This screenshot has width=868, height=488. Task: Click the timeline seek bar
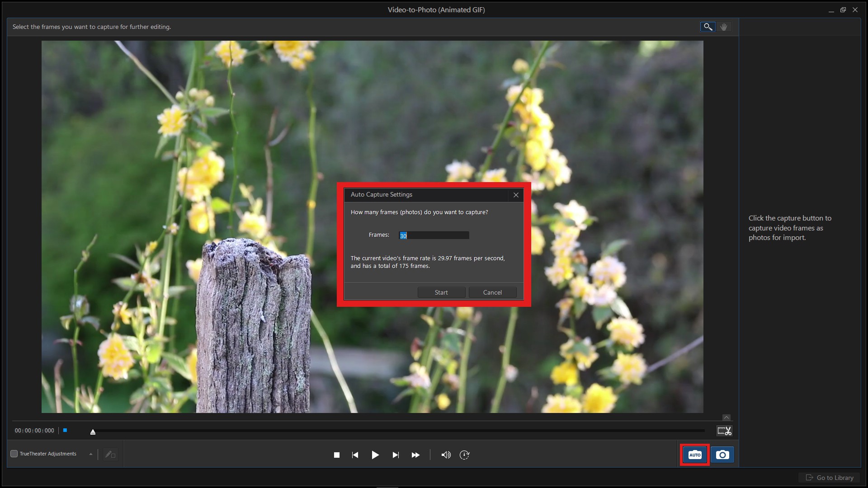coord(398,431)
